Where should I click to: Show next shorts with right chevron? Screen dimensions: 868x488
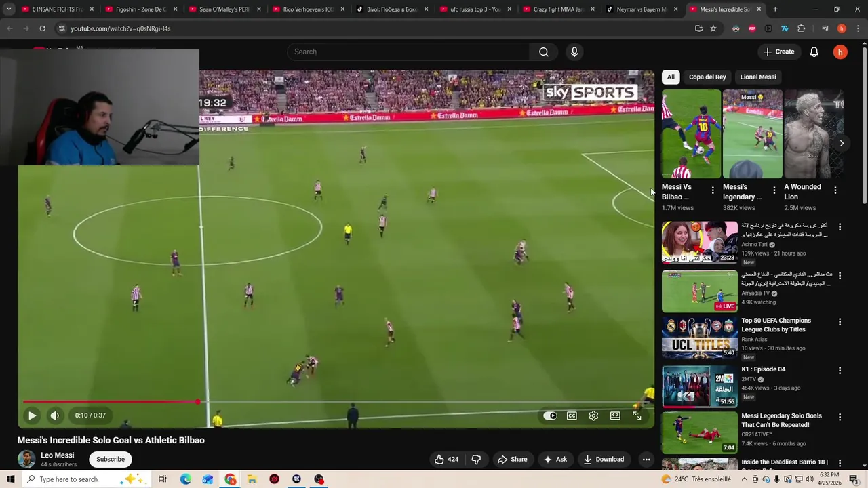tap(842, 143)
